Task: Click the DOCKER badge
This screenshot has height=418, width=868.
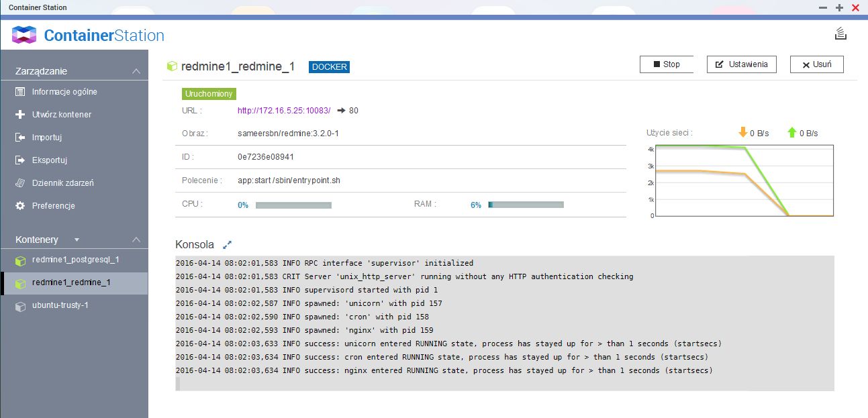Action: pyautogui.click(x=329, y=66)
